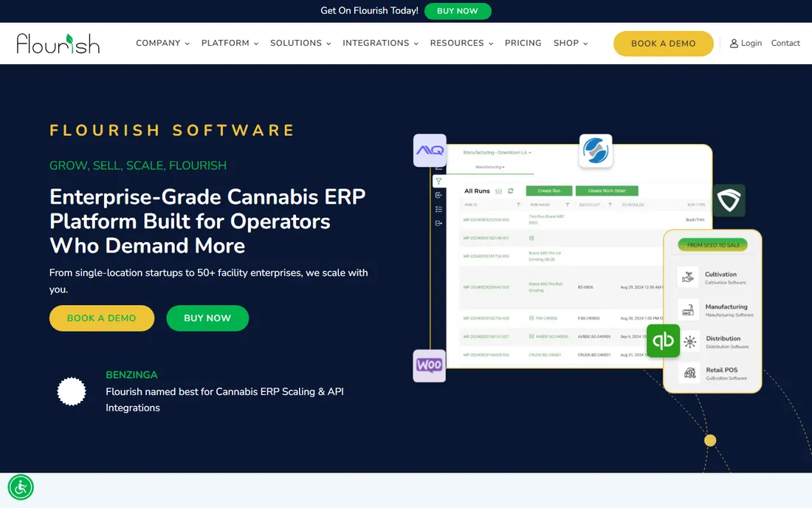Screen dimensions: 812x508
Task: Open the Contact link
Action: pos(785,43)
